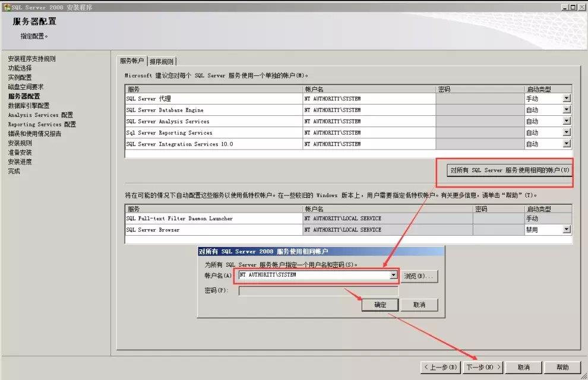Expand startup type for Reporting Services row
The image size is (588, 380).
coord(566,132)
